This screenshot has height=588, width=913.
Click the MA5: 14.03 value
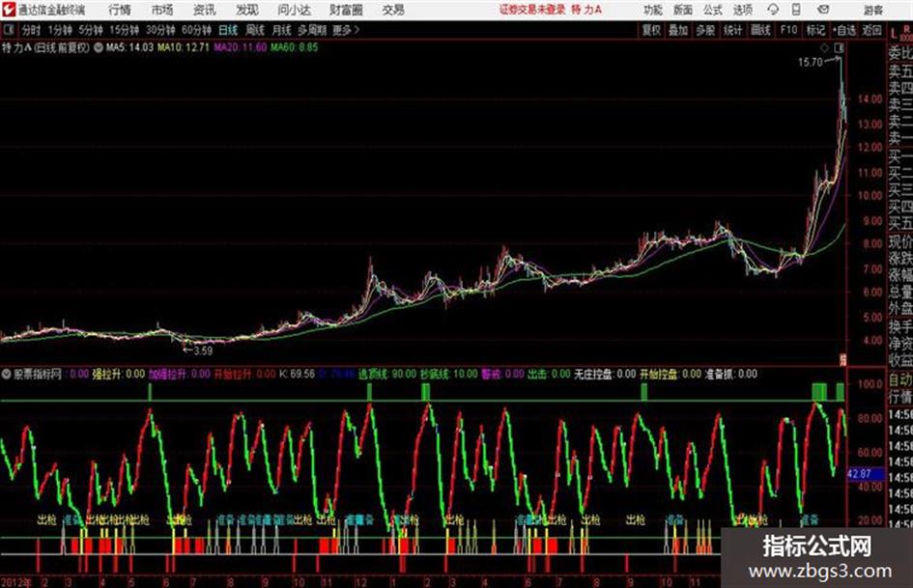[x=129, y=47]
